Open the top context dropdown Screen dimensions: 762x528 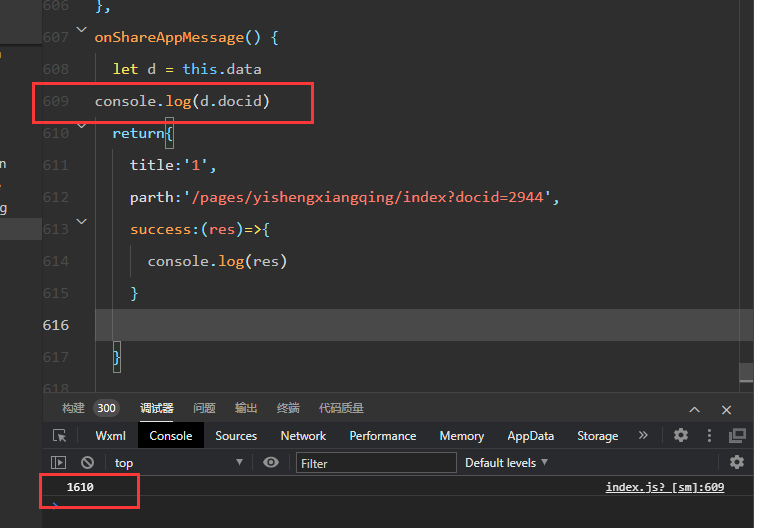coord(178,463)
